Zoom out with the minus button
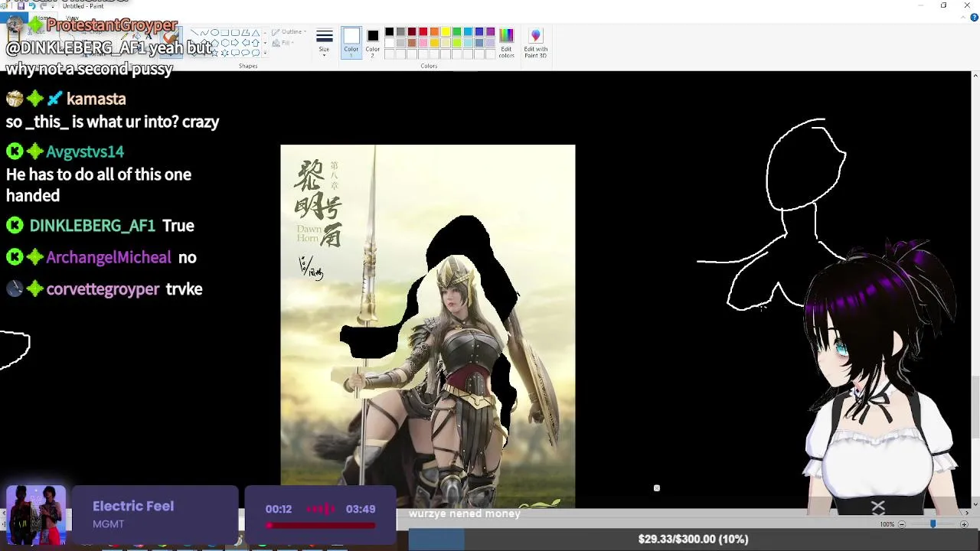The image size is (980, 551). click(x=902, y=524)
